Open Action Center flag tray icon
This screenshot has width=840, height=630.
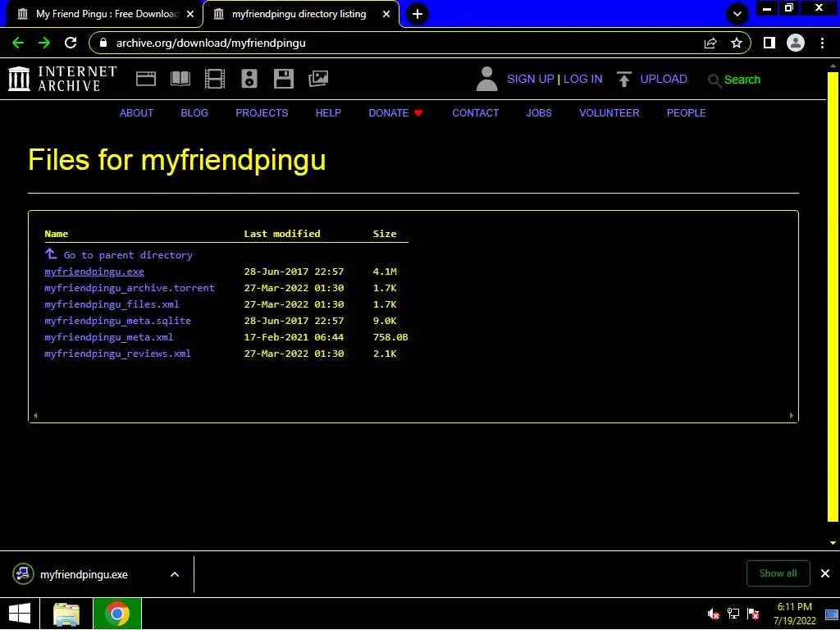click(753, 614)
